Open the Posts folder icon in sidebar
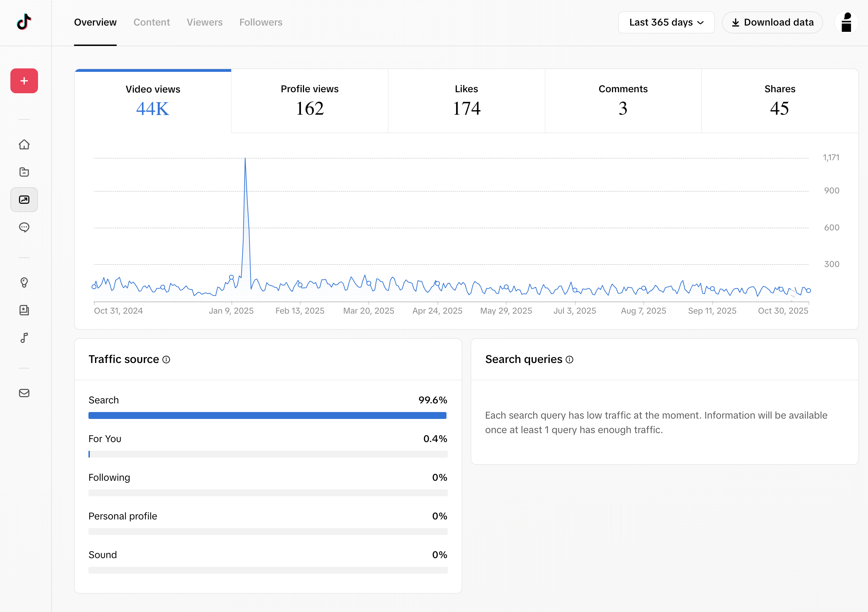 pos(24,172)
